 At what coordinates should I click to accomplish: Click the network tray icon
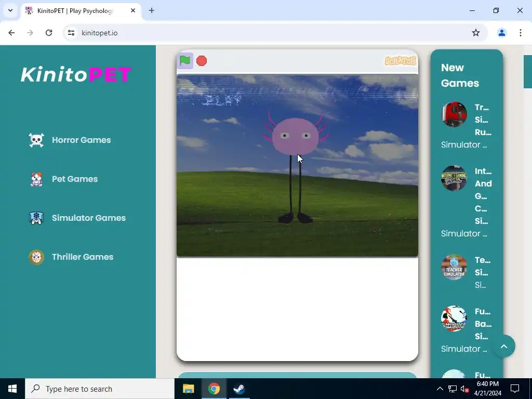453,389
